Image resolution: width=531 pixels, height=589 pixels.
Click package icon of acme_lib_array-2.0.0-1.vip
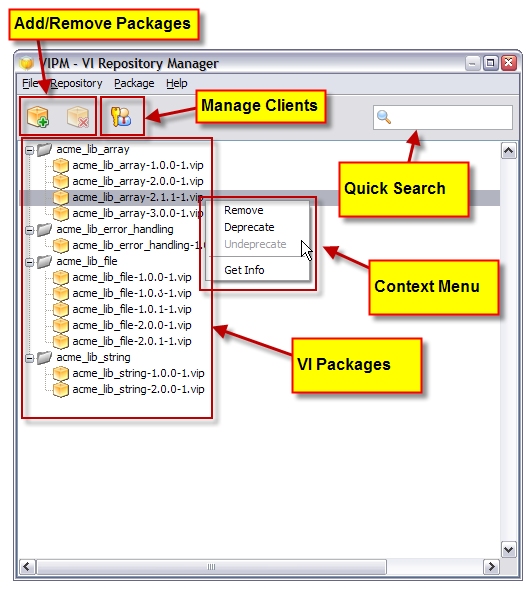(60, 181)
